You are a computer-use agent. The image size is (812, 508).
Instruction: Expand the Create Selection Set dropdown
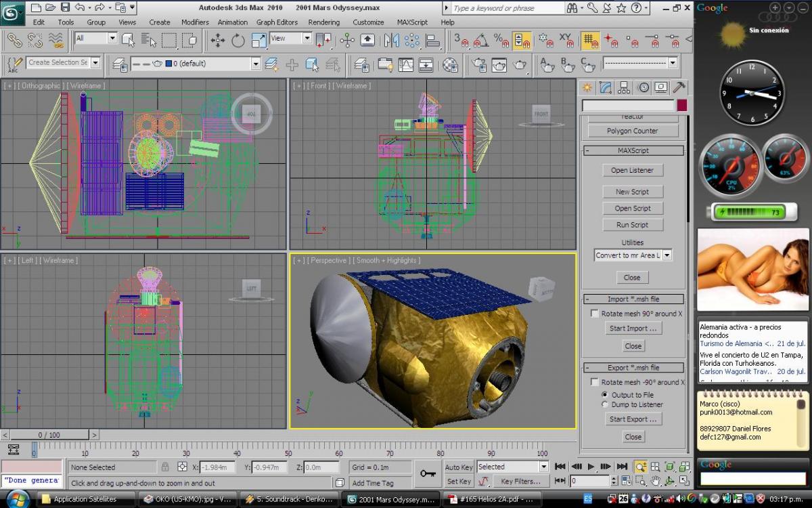point(95,62)
